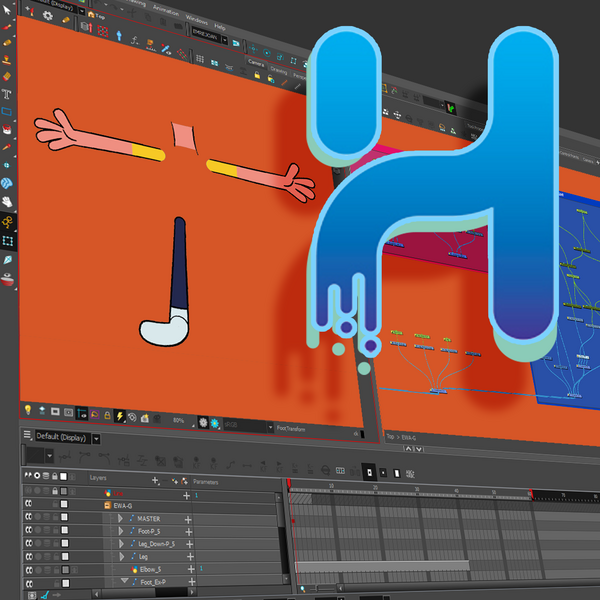600x600 pixels.
Task: Open the dropdown next to timeline colour swatch
Action: 49,456
